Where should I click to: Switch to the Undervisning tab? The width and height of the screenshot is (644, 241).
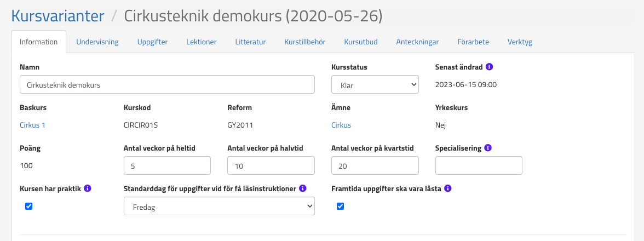97,42
